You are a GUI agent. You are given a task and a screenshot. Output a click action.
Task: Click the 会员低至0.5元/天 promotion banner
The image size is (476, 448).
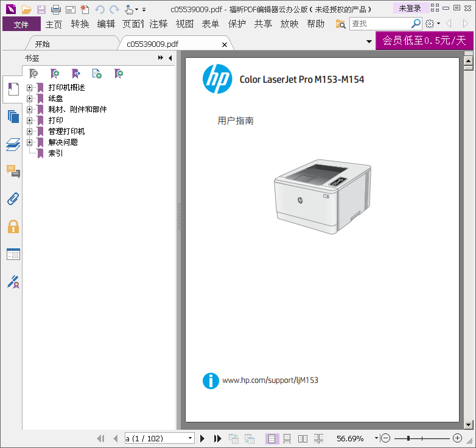tap(424, 40)
